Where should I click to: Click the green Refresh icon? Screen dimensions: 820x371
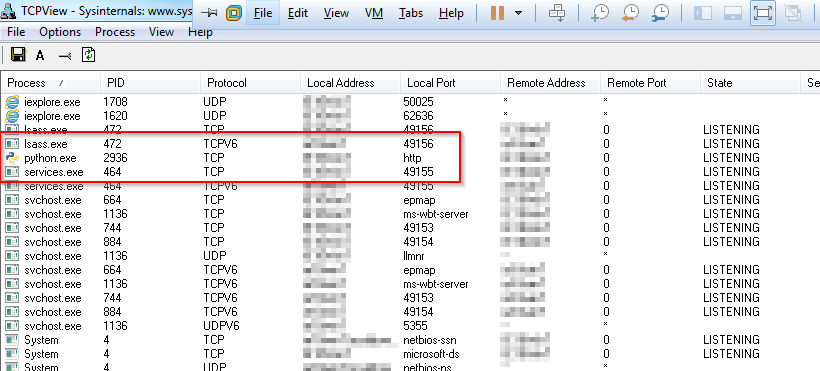coord(88,55)
